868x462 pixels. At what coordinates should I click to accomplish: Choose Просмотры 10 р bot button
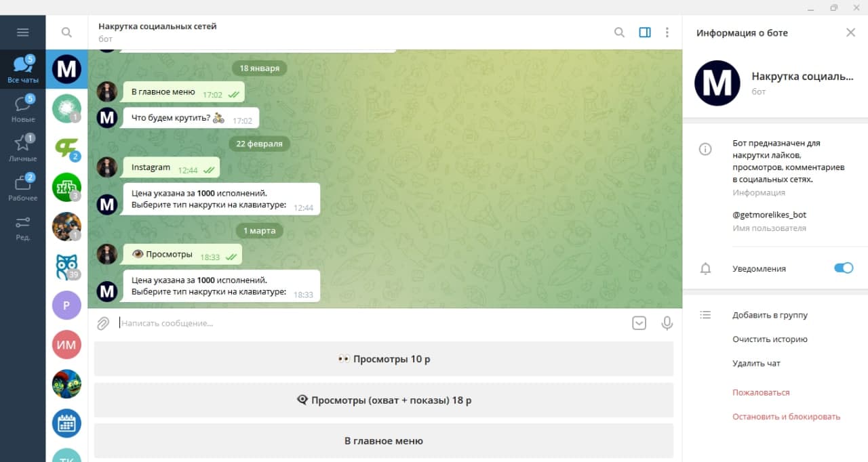point(384,359)
